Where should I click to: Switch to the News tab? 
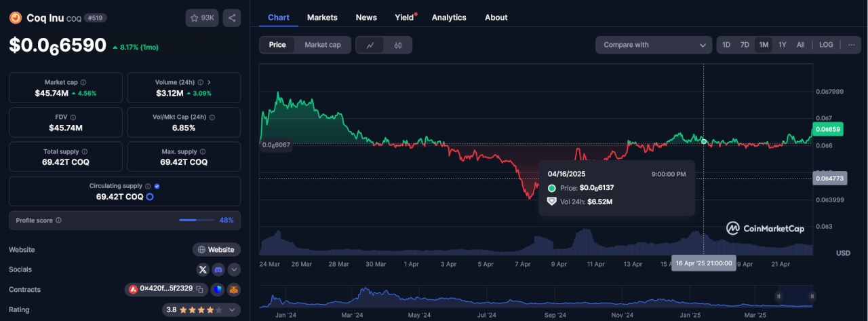point(366,18)
